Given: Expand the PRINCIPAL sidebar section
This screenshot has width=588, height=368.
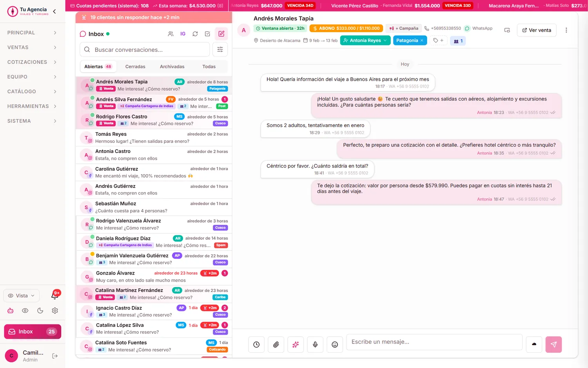Looking at the screenshot, I should (x=32, y=33).
